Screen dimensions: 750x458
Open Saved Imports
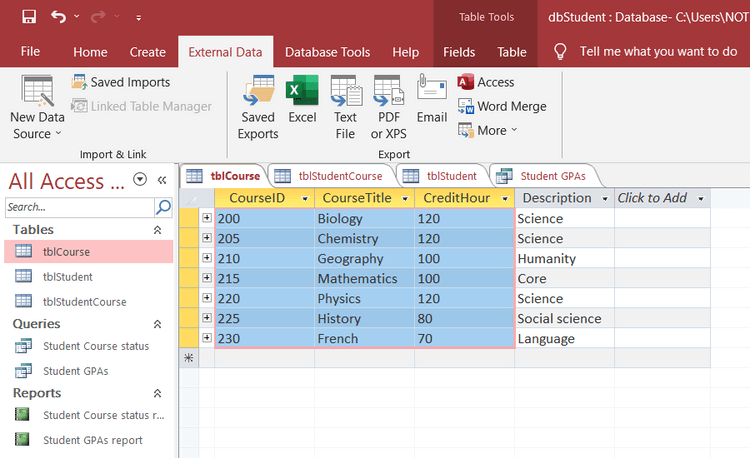tap(121, 82)
